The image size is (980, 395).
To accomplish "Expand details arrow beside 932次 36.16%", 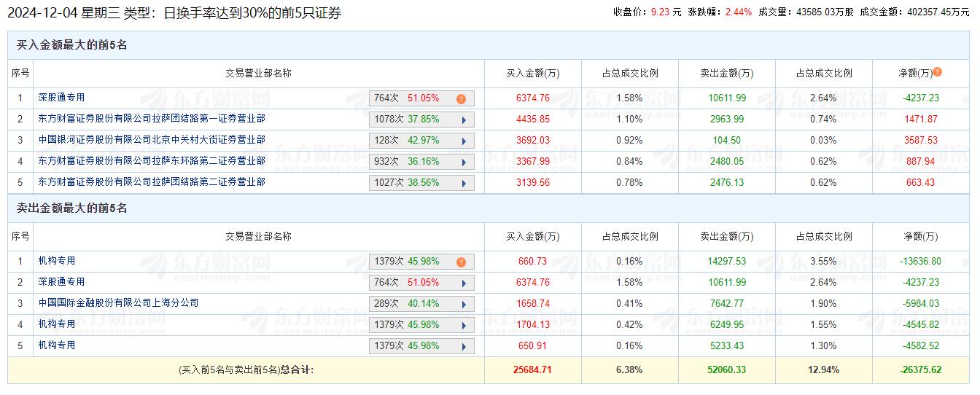I will pos(464,163).
